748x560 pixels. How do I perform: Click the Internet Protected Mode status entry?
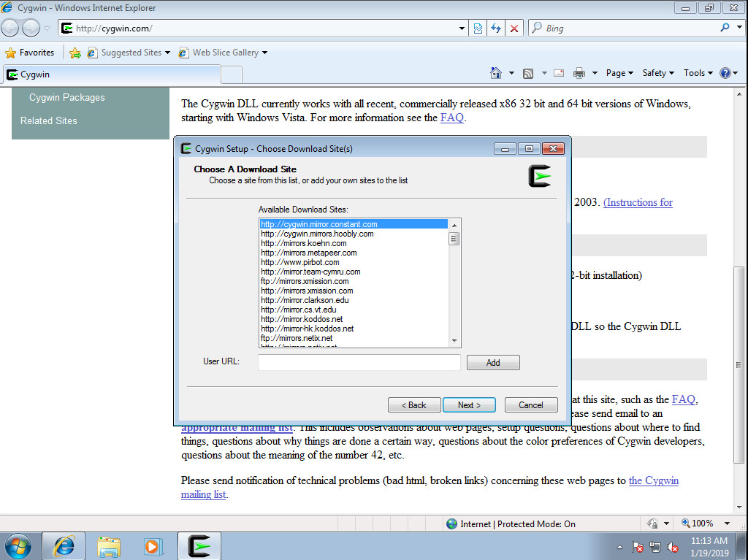pyautogui.click(x=511, y=523)
